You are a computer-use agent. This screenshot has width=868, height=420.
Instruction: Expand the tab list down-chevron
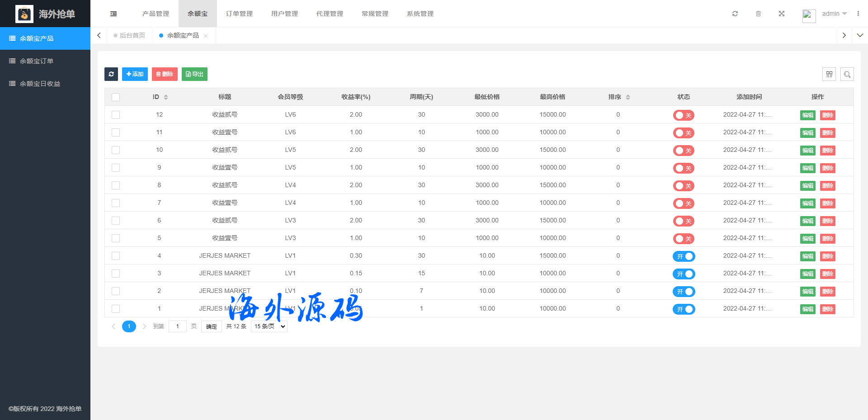point(860,35)
